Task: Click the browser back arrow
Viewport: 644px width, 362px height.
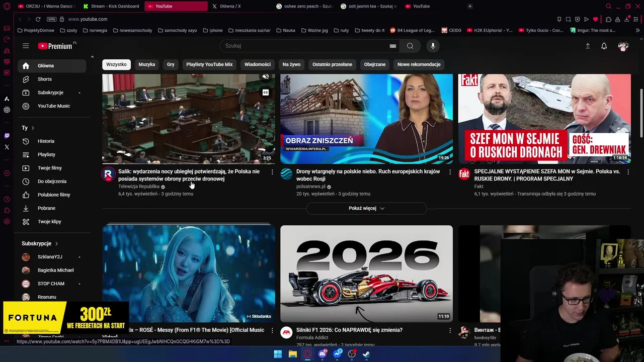Action: coord(20,19)
